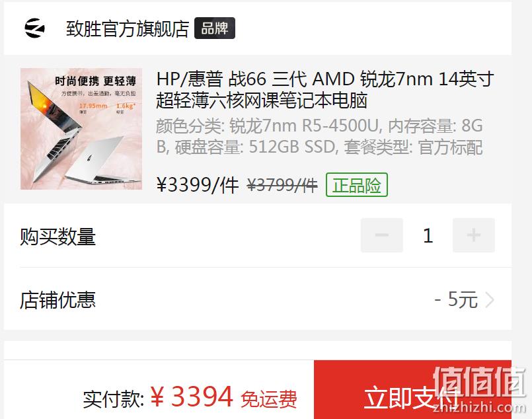The height and width of the screenshot is (419, 532).
Task: Click the 致胜官方旗舰店 shop logo icon
Action: 34,28
